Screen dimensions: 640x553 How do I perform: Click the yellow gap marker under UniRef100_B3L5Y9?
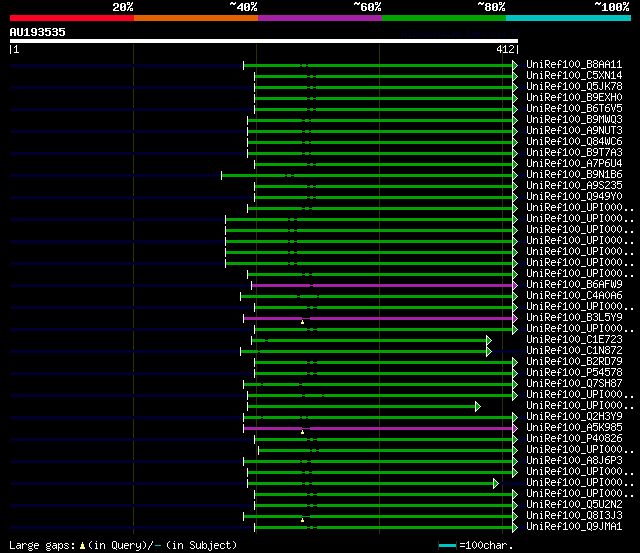pos(302,322)
